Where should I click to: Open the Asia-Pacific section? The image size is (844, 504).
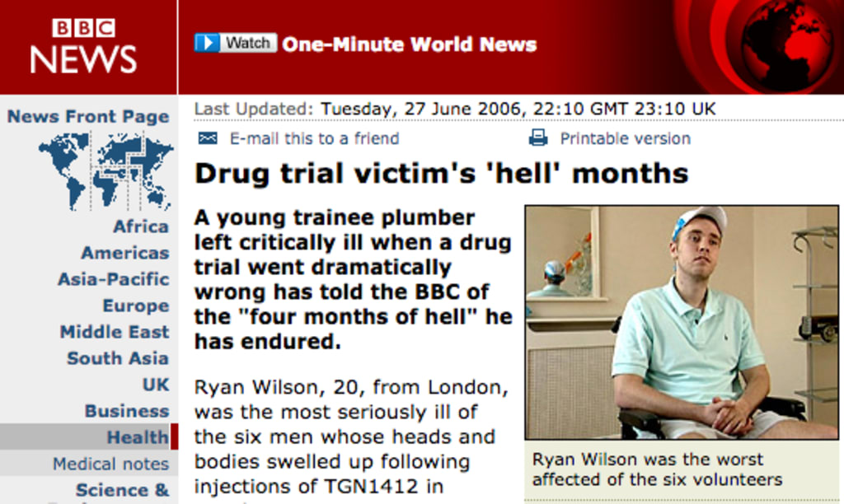click(114, 279)
